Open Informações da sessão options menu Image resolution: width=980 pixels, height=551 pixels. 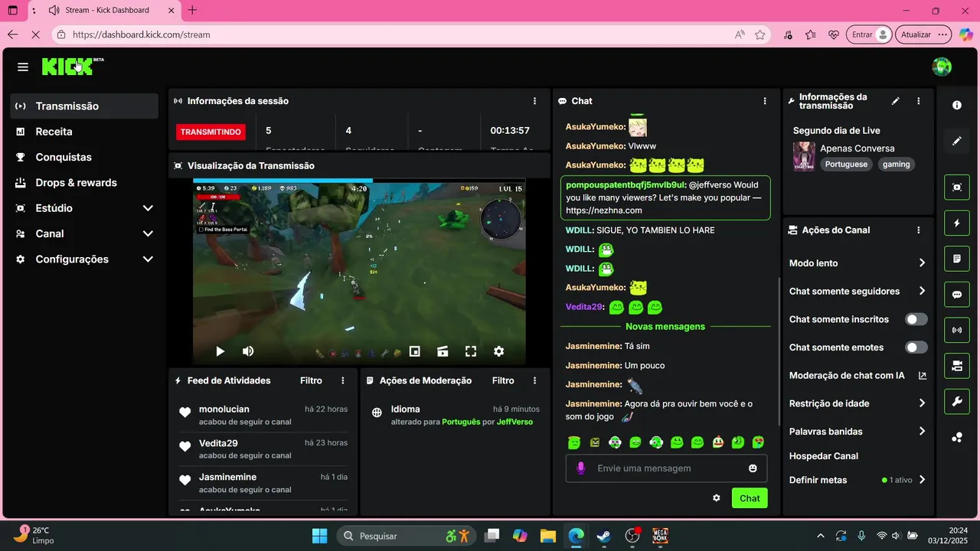pyautogui.click(x=534, y=101)
